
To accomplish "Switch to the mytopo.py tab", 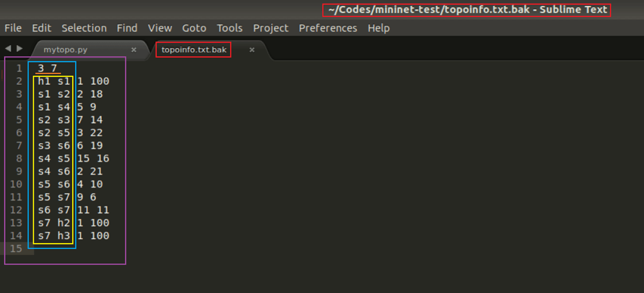I will click(65, 50).
